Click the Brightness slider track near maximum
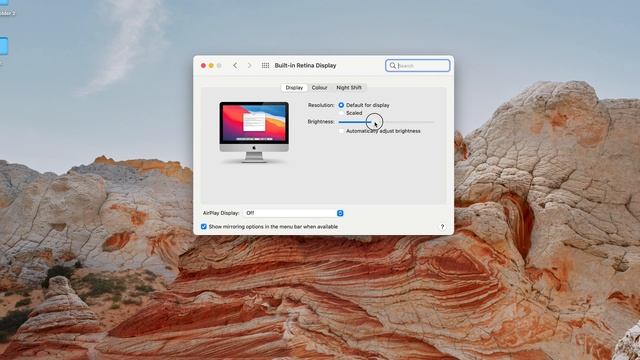Viewport: 640px width, 360px height. 431,122
